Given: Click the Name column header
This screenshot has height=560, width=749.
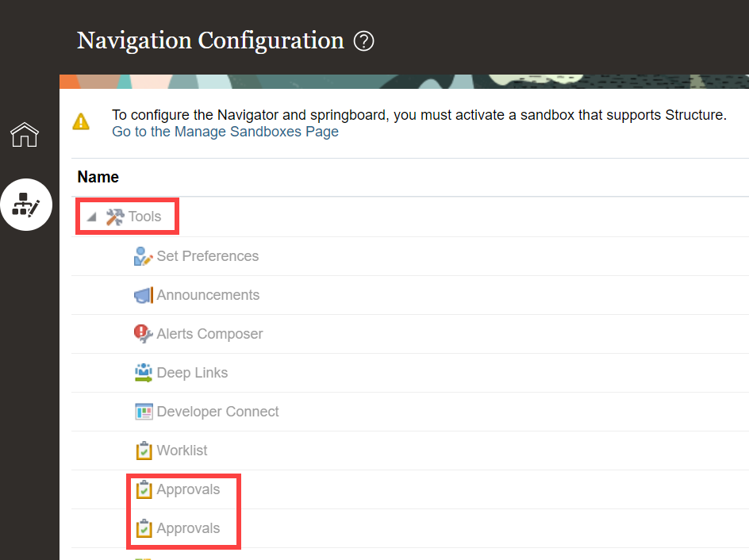Looking at the screenshot, I should tap(98, 177).
